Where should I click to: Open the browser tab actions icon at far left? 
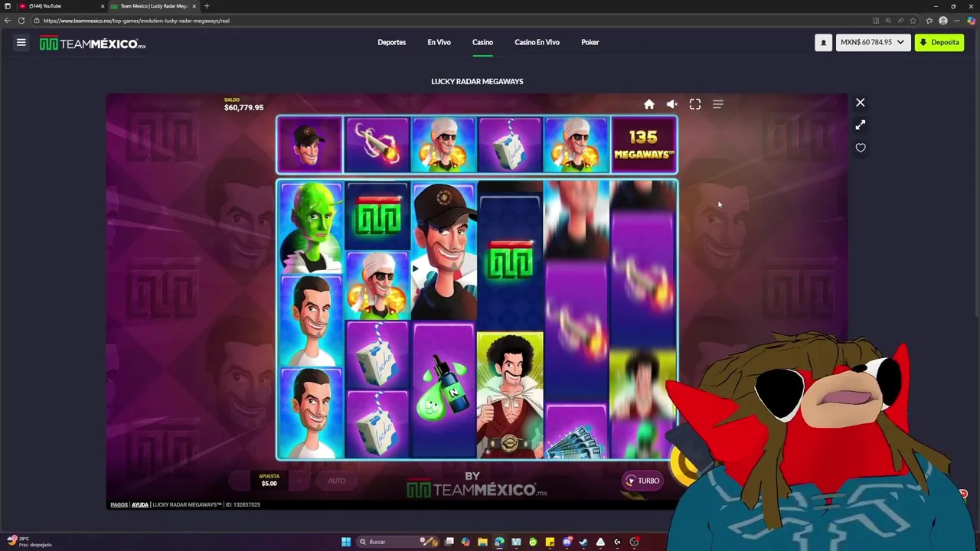coord(8,6)
